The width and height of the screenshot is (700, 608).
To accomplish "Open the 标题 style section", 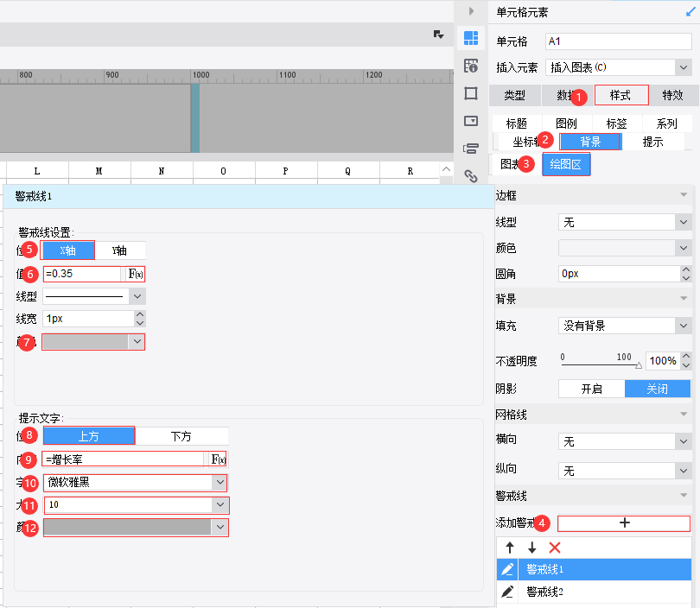I will (x=517, y=123).
